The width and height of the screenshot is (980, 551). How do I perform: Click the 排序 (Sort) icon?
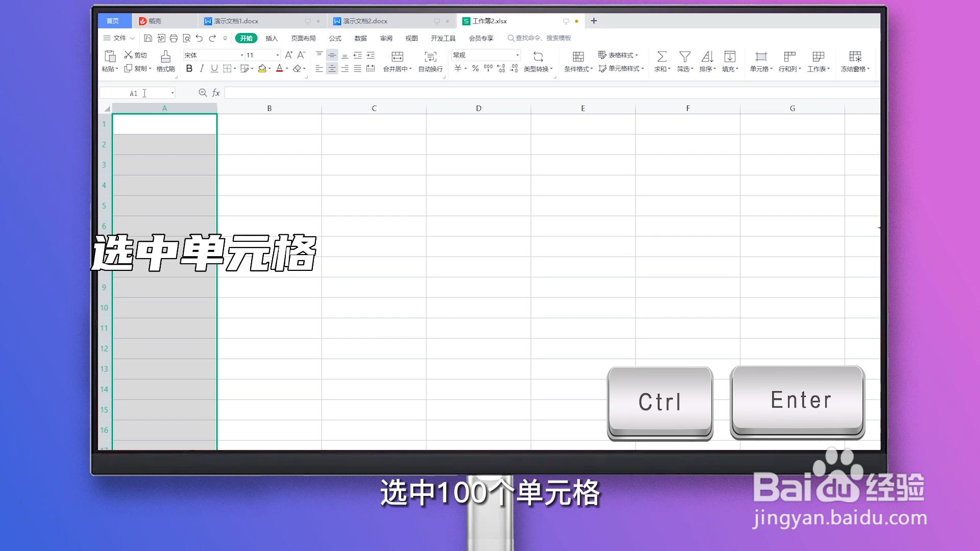[x=707, y=61]
